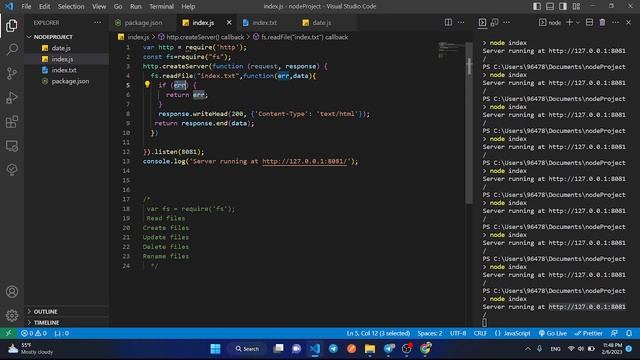Open the Terminal menu
The width and height of the screenshot is (640, 360).
(x=161, y=6)
